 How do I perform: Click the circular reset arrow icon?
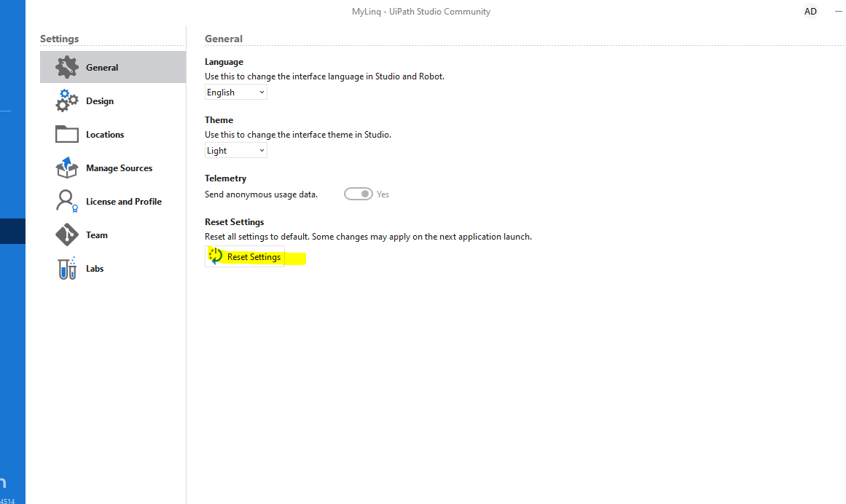point(215,256)
